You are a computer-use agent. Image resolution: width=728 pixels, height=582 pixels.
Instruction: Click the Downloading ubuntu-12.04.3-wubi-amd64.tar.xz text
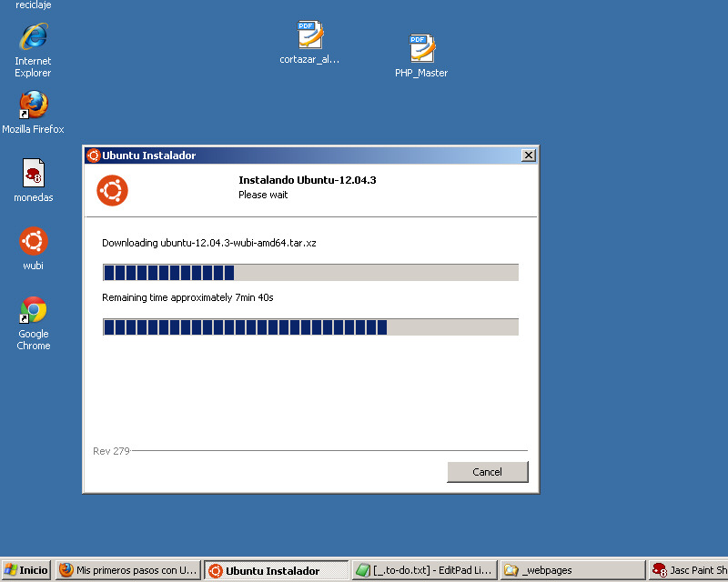(x=209, y=243)
